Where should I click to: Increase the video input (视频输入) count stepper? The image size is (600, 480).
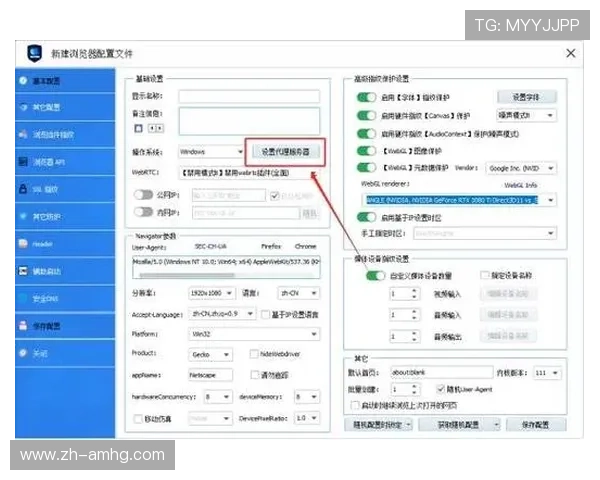[414, 291]
